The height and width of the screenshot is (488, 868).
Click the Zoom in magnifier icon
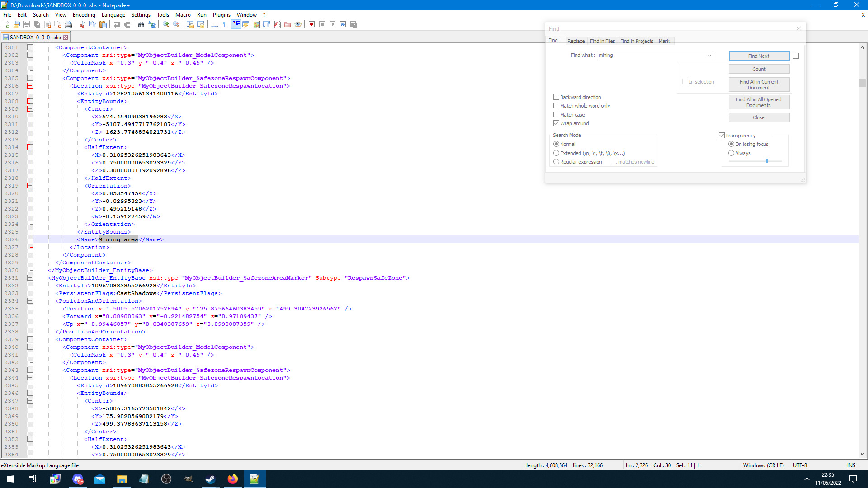pos(166,24)
